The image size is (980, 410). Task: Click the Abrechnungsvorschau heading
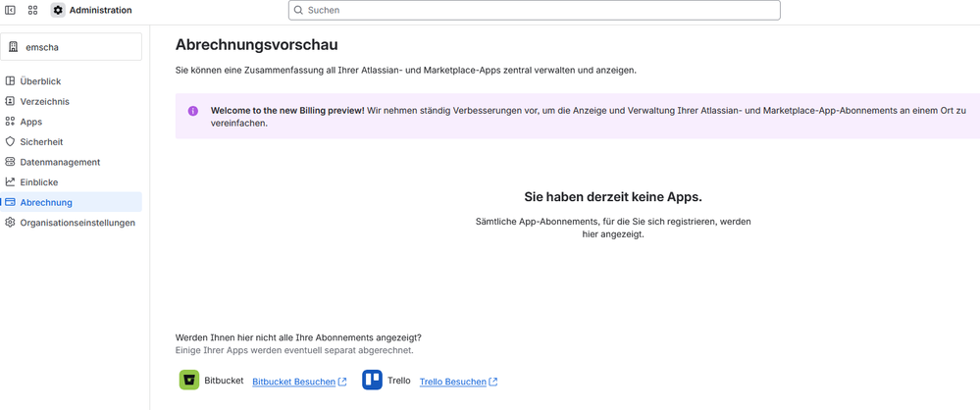tap(257, 45)
